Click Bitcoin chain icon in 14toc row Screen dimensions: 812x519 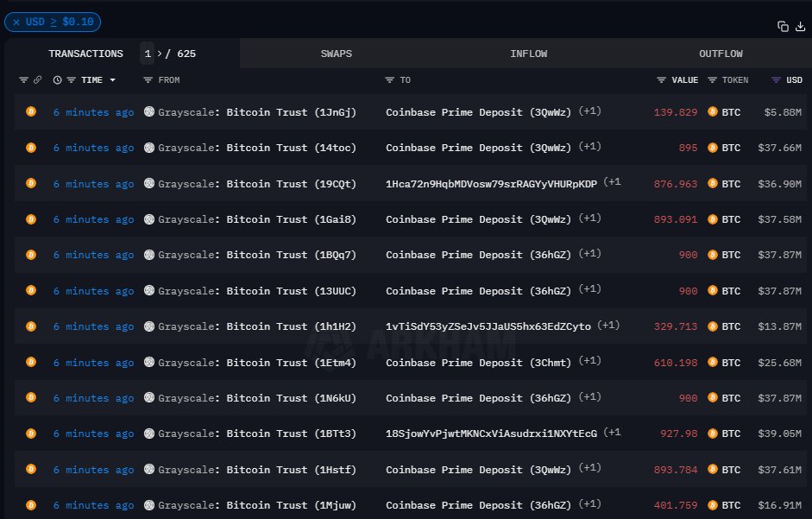pos(31,148)
